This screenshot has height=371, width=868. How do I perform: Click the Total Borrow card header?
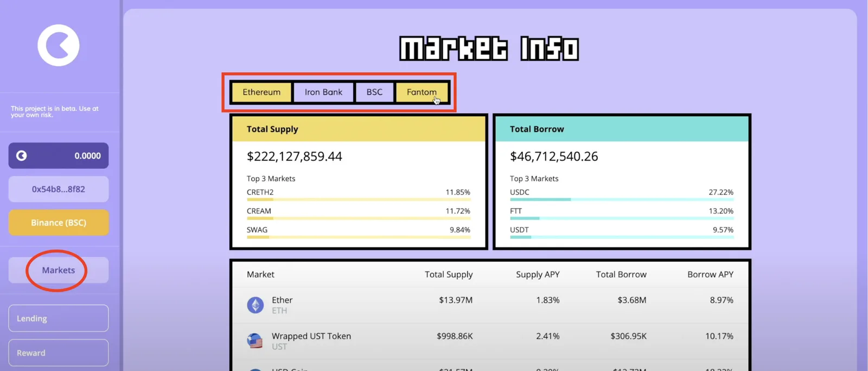(622, 129)
